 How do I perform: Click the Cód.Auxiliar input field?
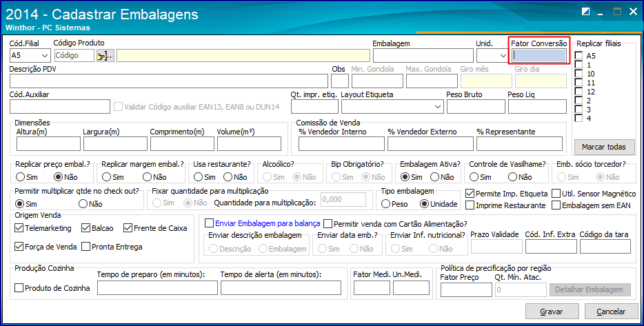pos(60,107)
